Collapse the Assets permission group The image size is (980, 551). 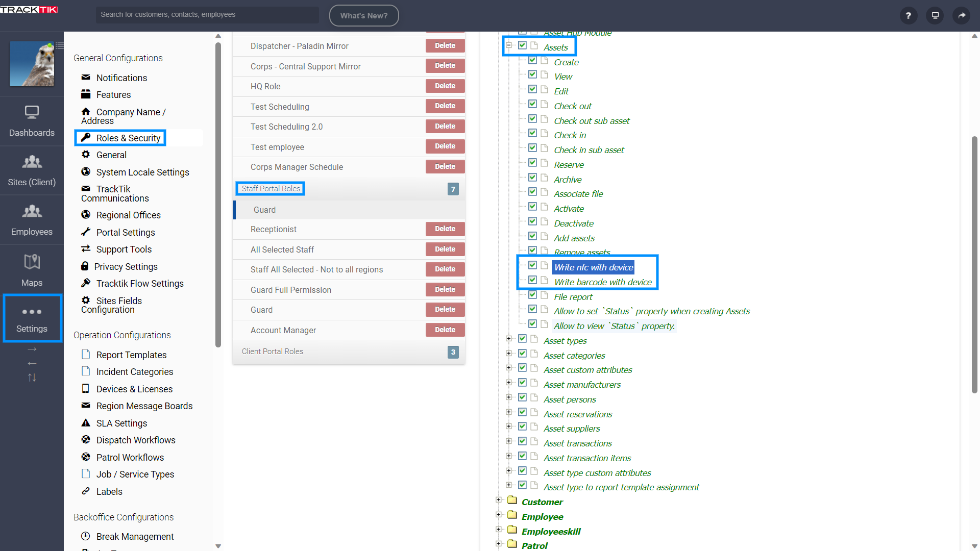tap(508, 45)
